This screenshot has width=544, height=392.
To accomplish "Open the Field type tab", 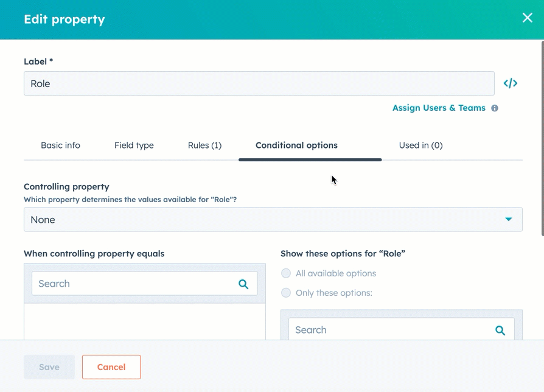I will coord(134,145).
